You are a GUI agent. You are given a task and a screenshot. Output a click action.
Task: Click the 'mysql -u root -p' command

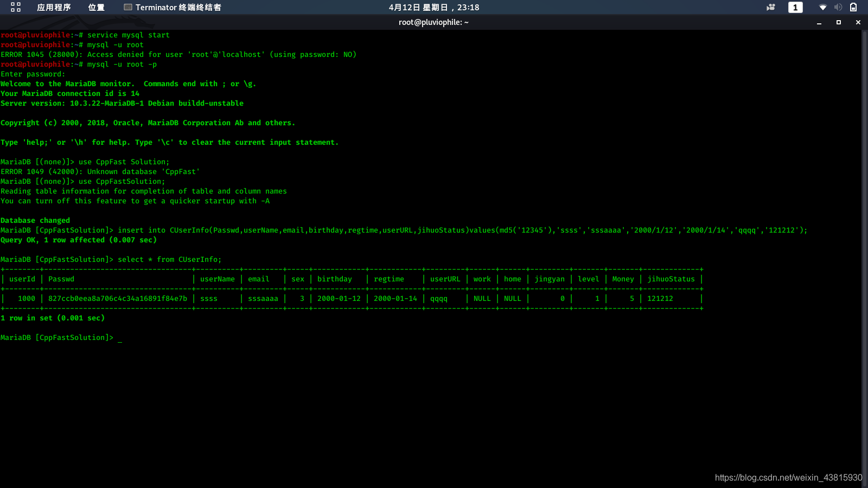122,65
